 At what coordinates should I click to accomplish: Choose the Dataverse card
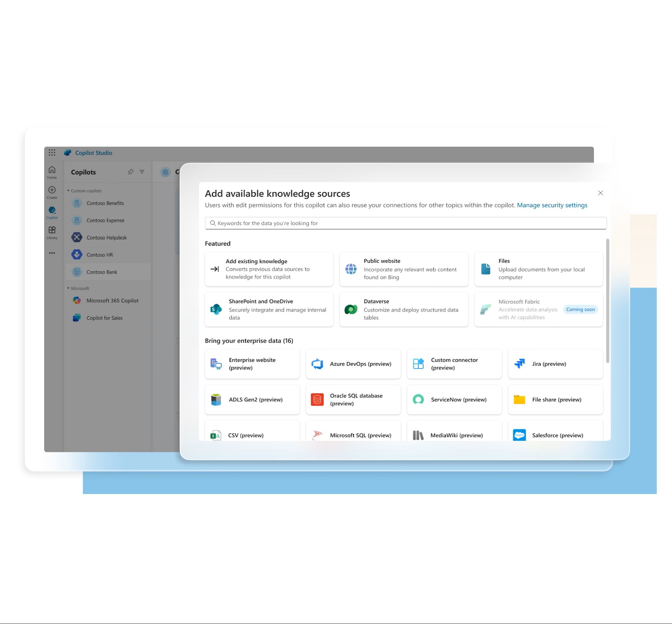pos(404,309)
